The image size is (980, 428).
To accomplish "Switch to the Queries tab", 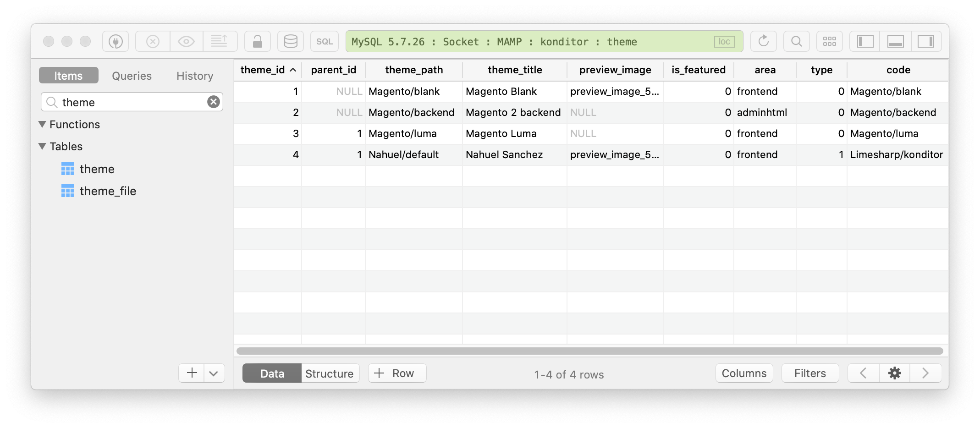I will pyautogui.click(x=132, y=76).
